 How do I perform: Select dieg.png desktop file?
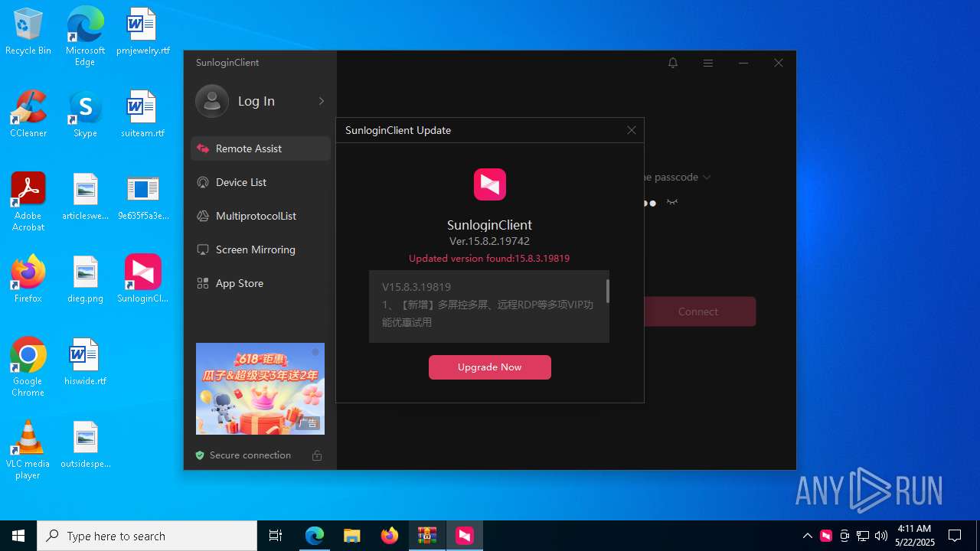[x=85, y=280]
